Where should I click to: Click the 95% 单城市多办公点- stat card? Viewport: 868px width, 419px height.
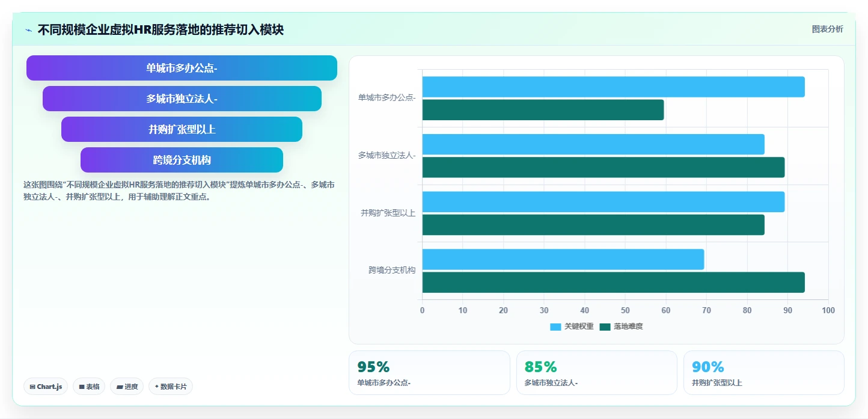tap(429, 373)
